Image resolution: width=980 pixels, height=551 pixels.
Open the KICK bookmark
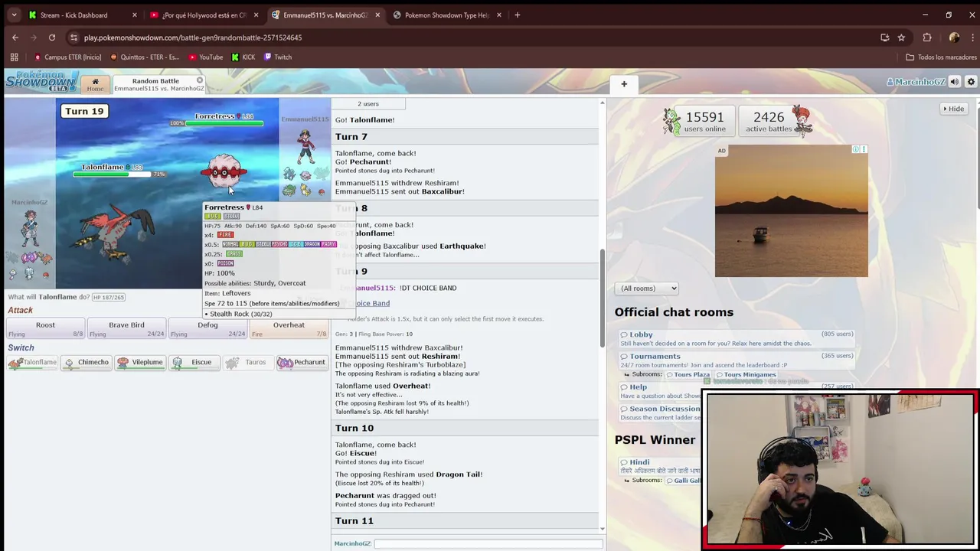tap(243, 57)
